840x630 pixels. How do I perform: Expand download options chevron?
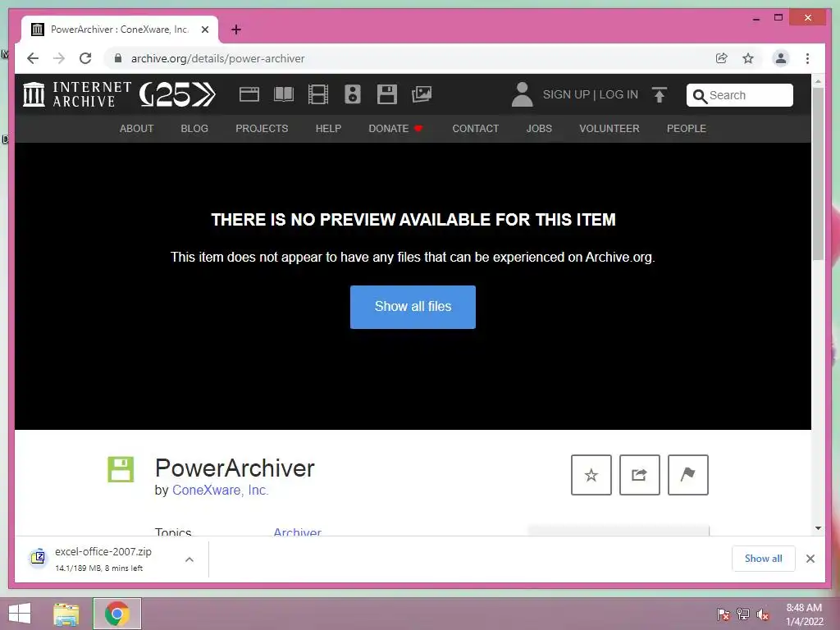point(189,559)
